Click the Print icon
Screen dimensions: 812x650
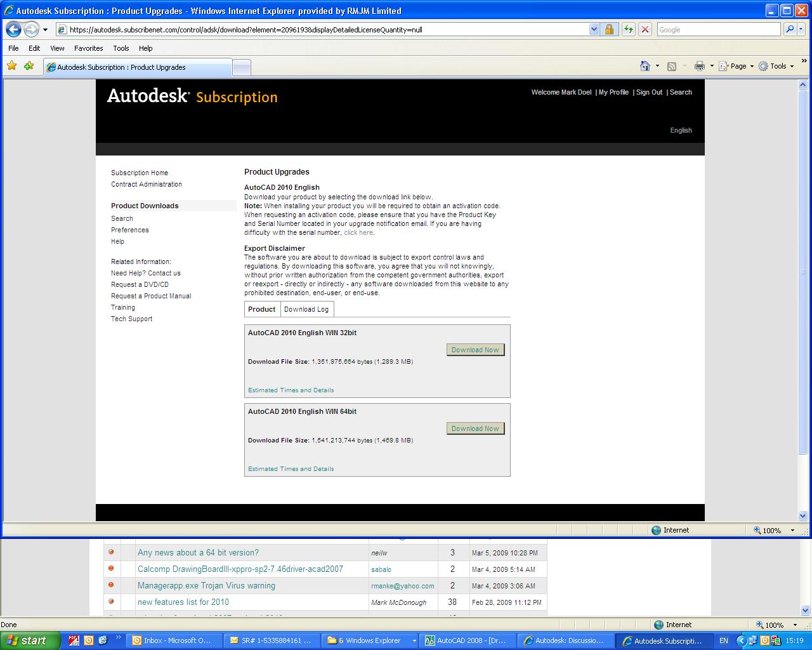click(x=700, y=66)
